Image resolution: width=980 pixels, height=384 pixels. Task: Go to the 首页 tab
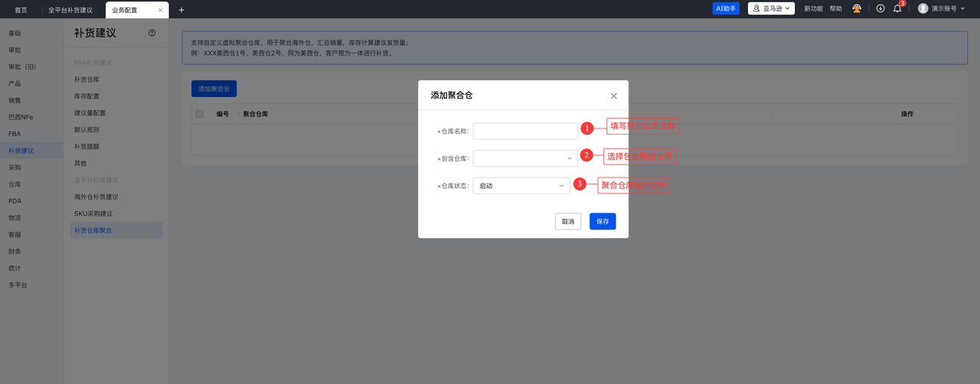21,10
